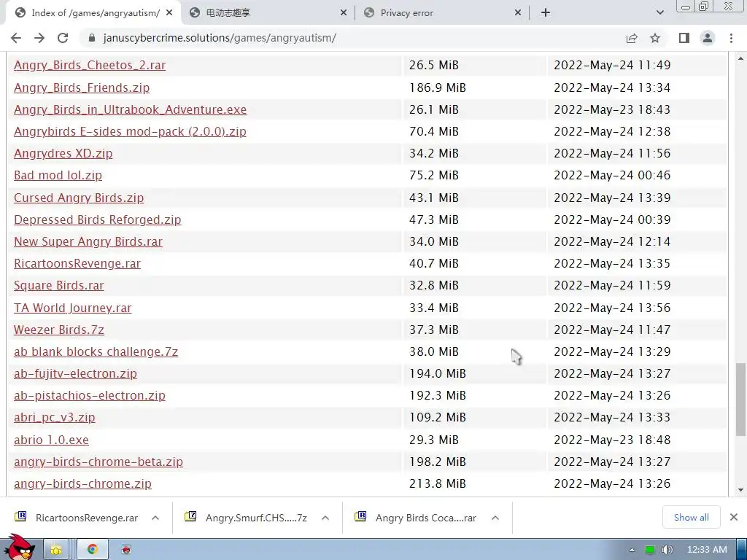Close the Index of /games/angryautism/ tab

point(169,13)
